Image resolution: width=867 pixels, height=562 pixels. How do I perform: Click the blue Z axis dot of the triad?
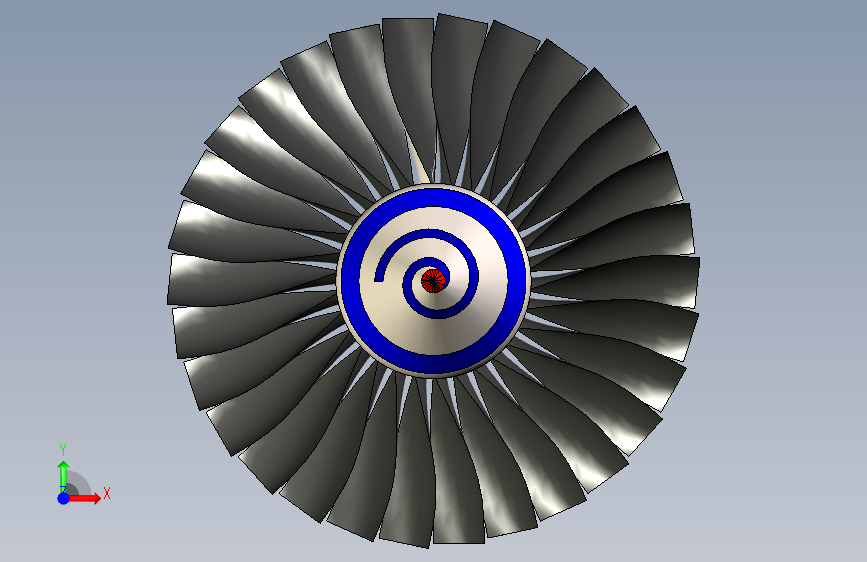coord(64,498)
